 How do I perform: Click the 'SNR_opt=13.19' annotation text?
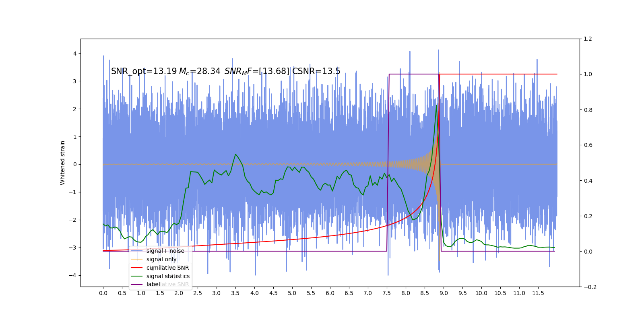click(x=144, y=71)
